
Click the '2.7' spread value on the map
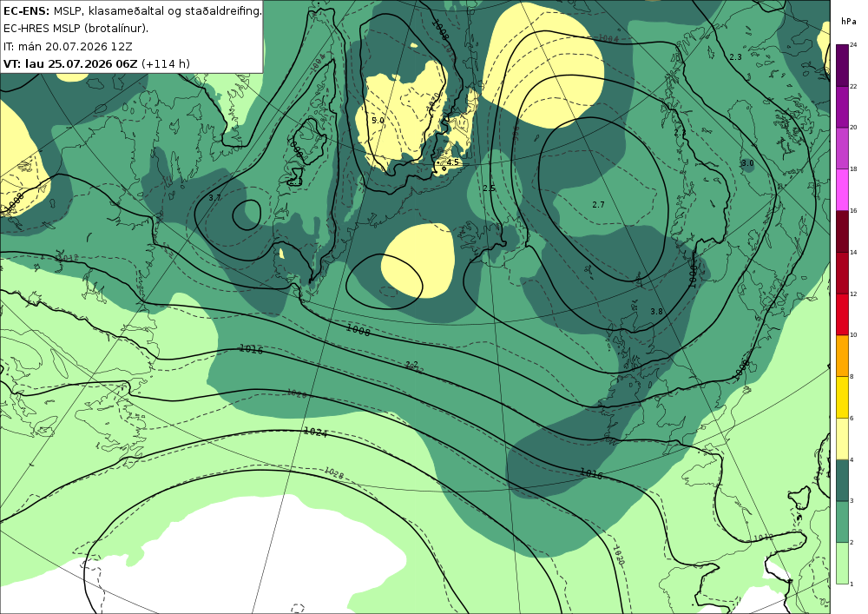tap(598, 205)
